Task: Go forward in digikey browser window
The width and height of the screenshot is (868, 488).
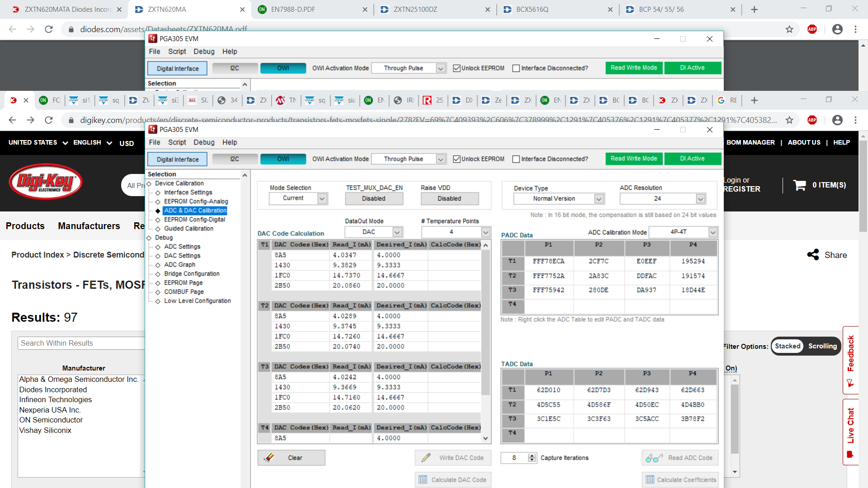Action: click(x=30, y=120)
